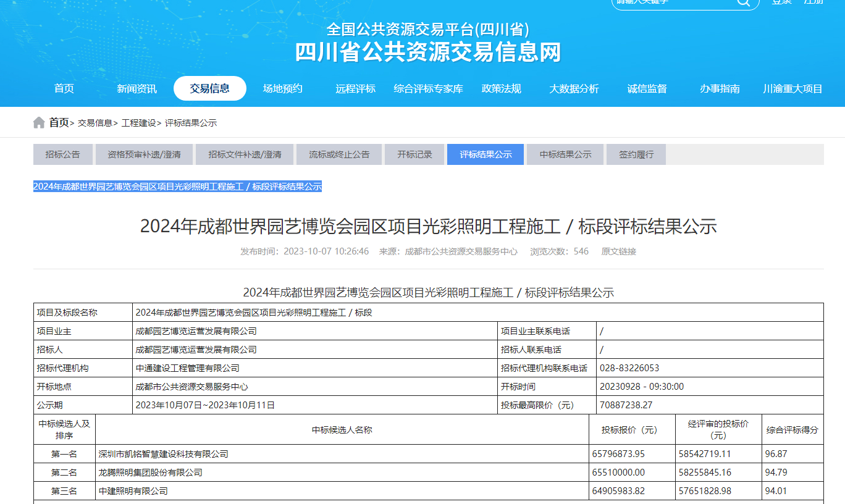845x504 pixels.
Task: Click 成都园艺博览运营发展有限公司 in 项目业主 row
Action: click(196, 331)
